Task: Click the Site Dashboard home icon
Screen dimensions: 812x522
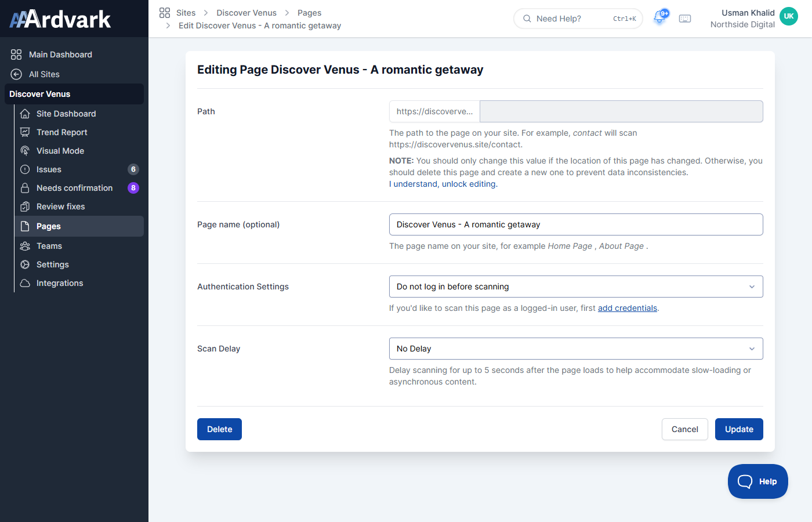Action: (x=25, y=114)
